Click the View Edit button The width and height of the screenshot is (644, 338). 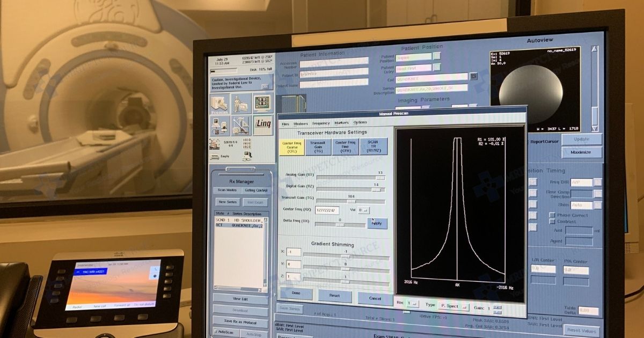[x=240, y=299]
